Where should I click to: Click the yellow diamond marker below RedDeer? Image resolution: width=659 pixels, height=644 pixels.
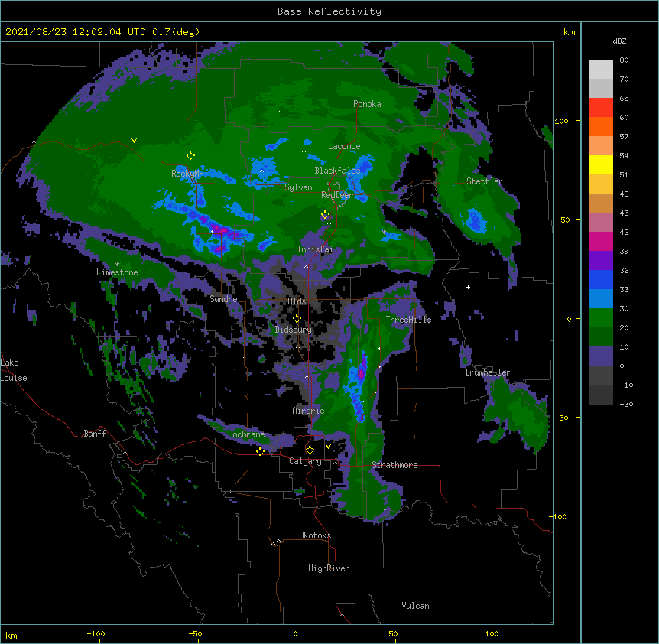325,215
